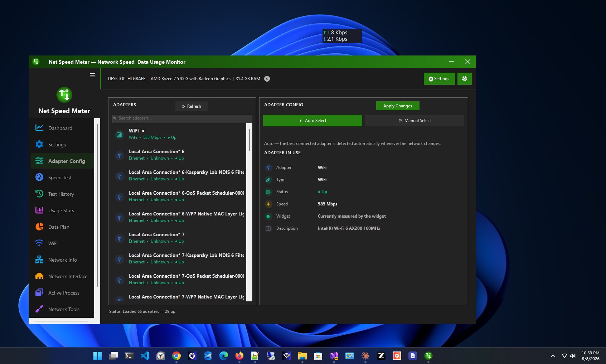Screen dimensions: 606x364
Task: Select Local Area Connection* 6 adapter
Action: tap(179, 155)
